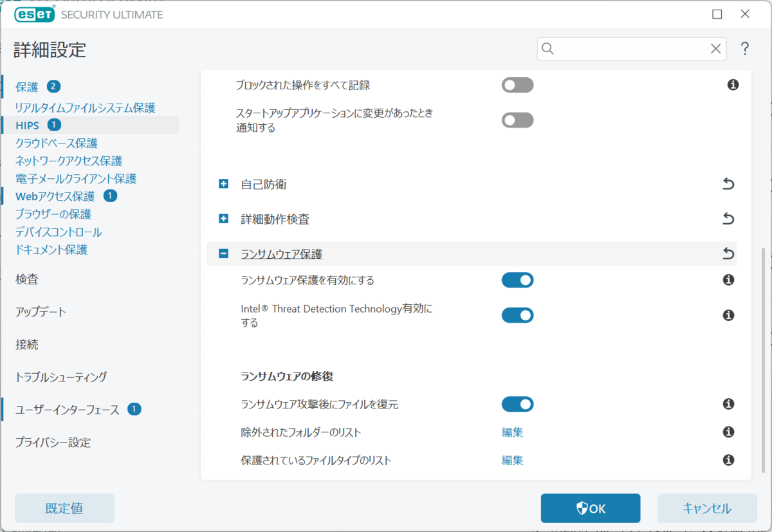This screenshot has height=532, width=772.
Task: Collapse the ランサムウェア保護 section
Action: click(x=224, y=254)
